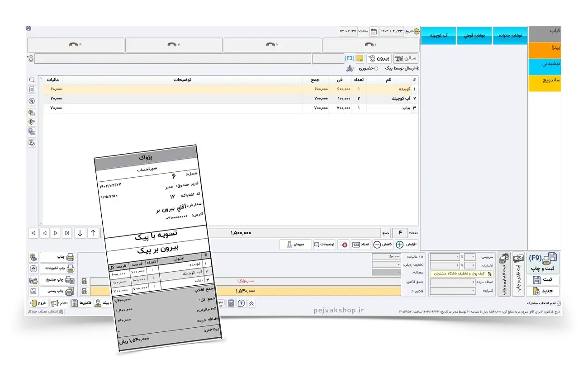Click the yellow sticky note icon
The height and width of the screenshot is (368, 588).
pos(360,58)
